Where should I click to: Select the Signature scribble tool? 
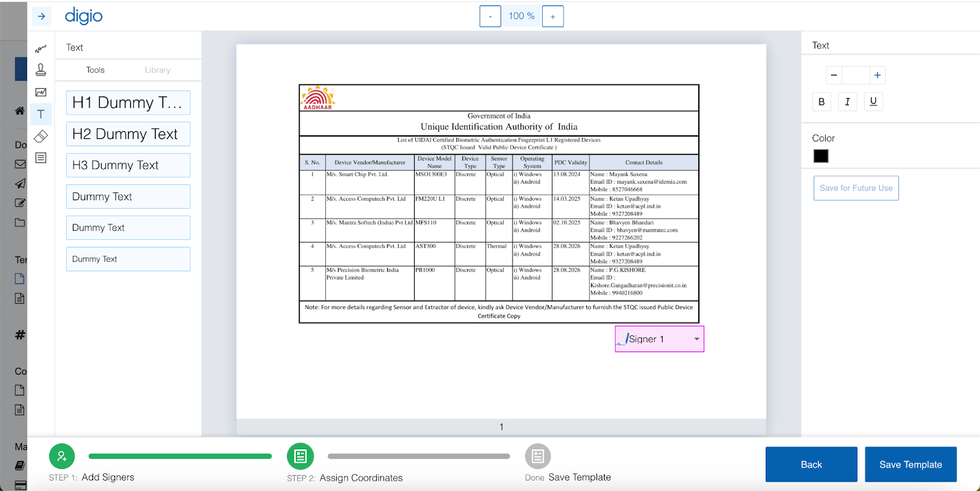(x=41, y=48)
